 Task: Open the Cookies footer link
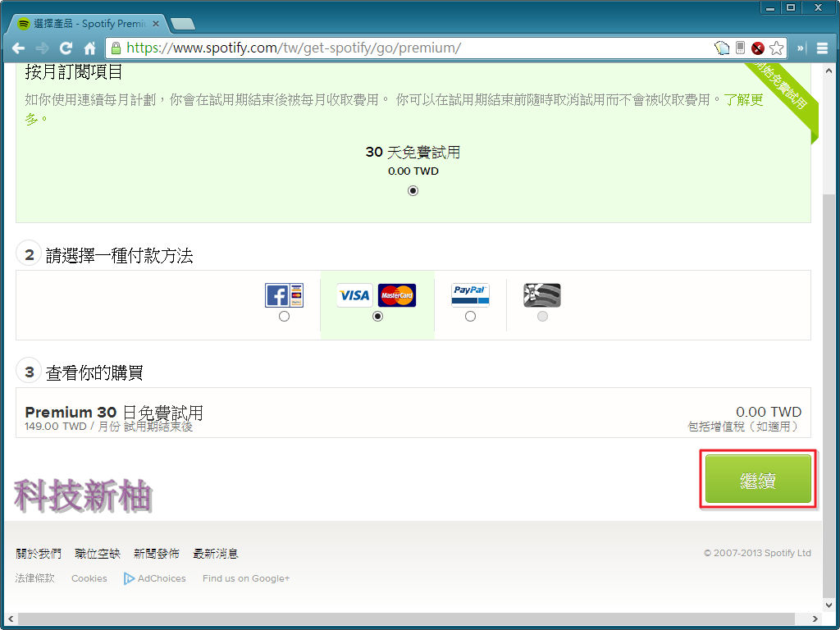89,578
